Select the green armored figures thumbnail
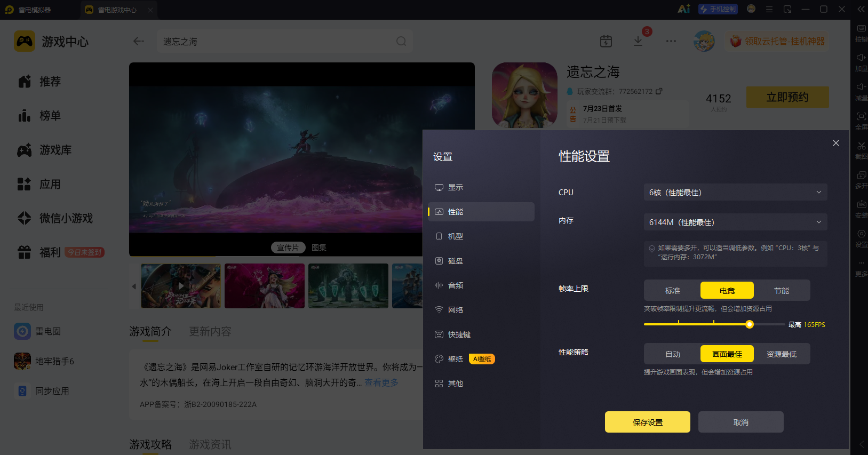Screen dimensions: 868x455 coord(348,286)
